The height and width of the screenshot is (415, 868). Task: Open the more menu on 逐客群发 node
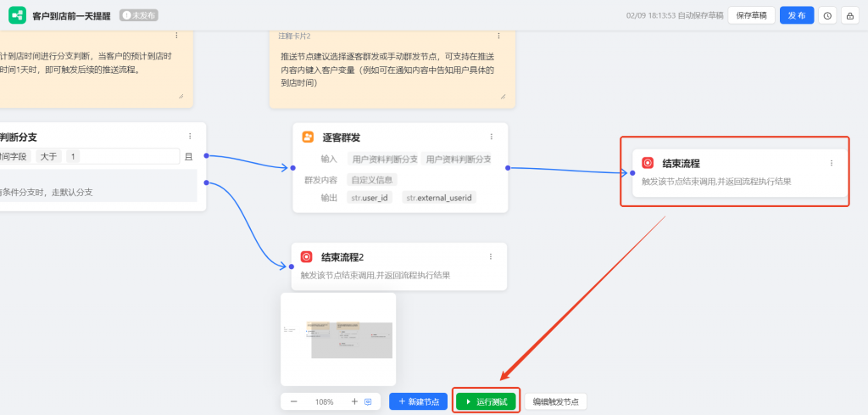point(491,137)
